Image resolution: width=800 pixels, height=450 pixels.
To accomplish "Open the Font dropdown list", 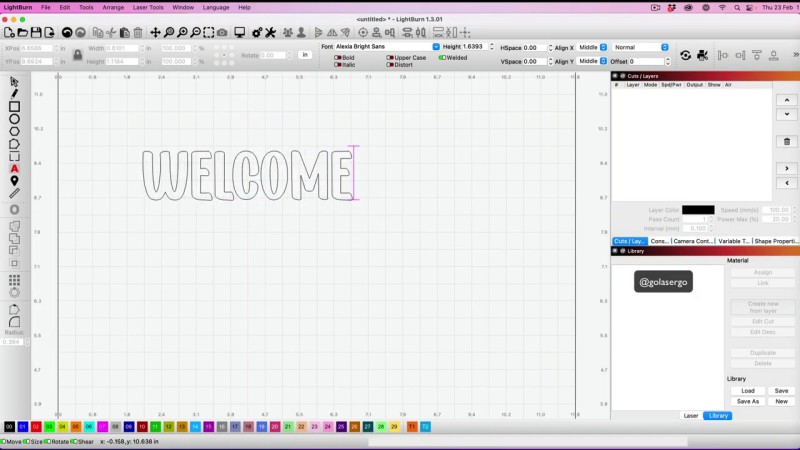I will [435, 47].
